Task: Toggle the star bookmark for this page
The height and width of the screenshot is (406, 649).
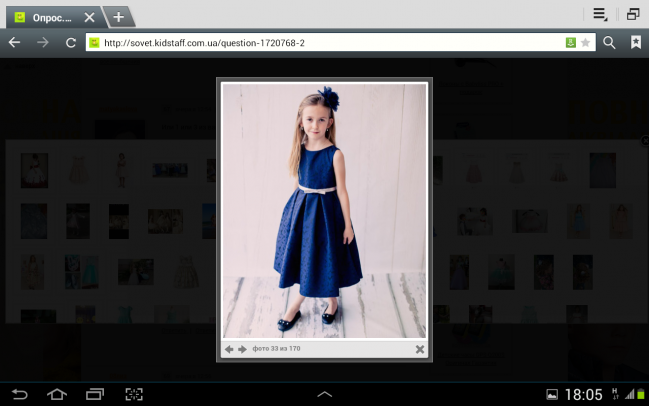Action: coord(585,43)
